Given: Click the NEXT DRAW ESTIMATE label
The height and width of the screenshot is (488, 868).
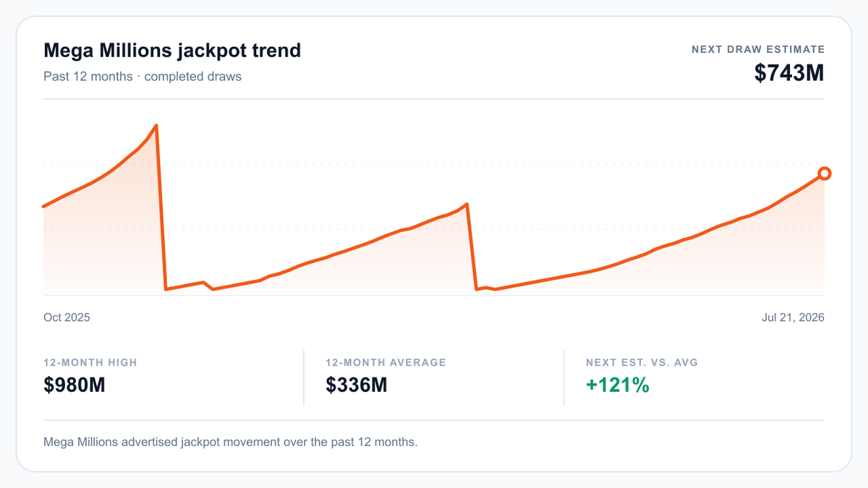Looking at the screenshot, I should coord(758,50).
